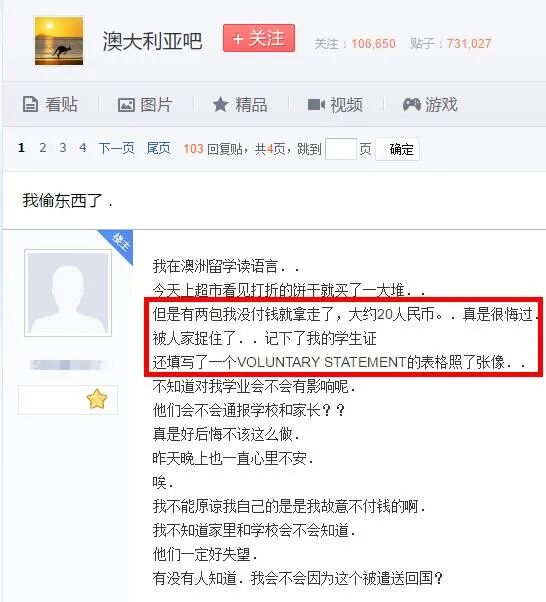Screen dimensions: 546x602
Task: Follow the forum with +关注 button
Action: 259,38
